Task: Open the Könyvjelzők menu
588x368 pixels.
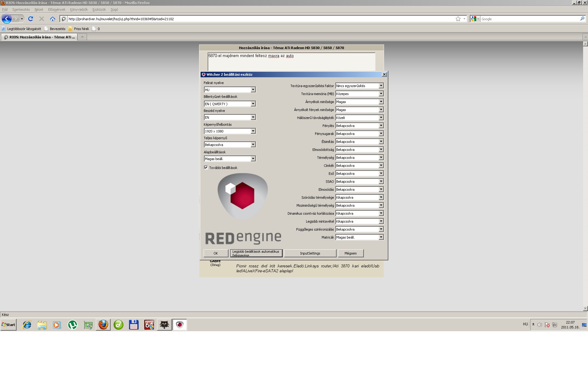Action: [x=79, y=10]
